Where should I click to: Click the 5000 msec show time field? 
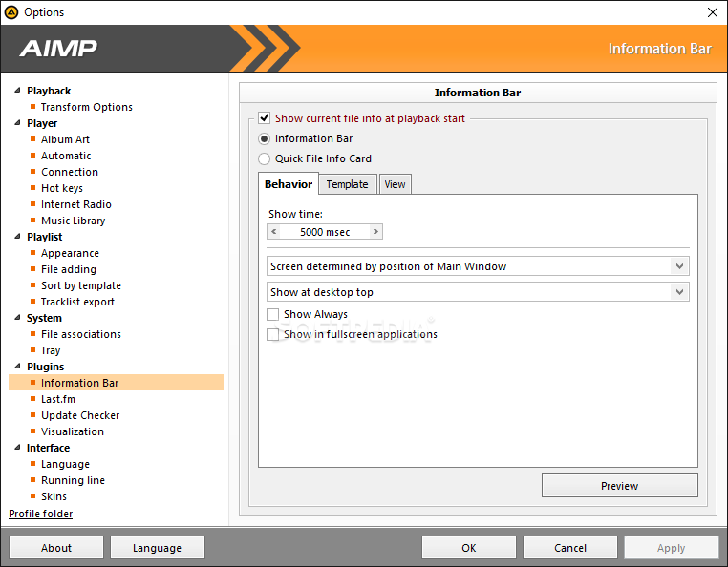325,232
